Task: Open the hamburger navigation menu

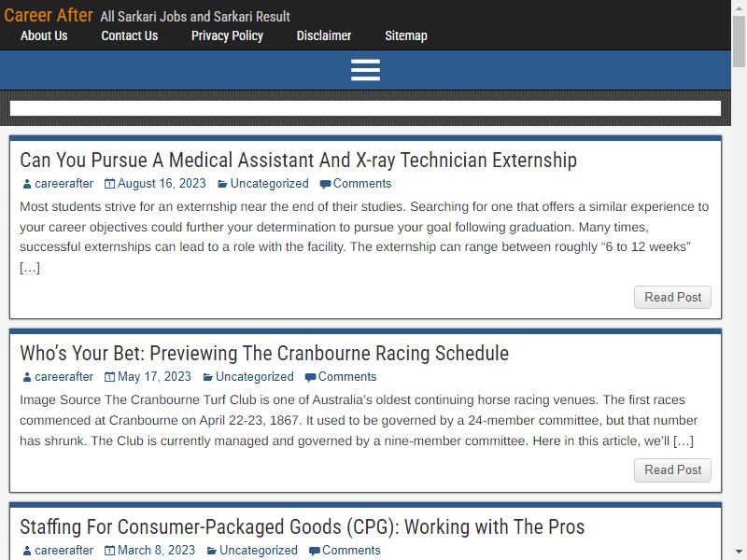Action: (365, 70)
